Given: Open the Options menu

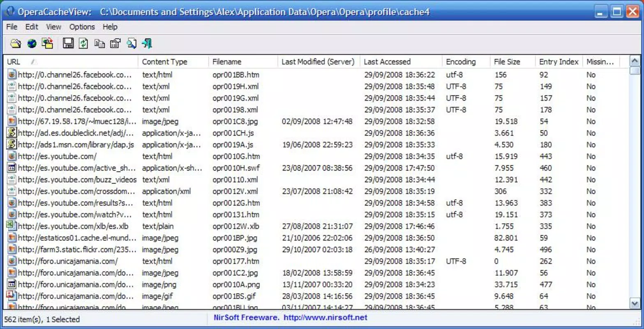Looking at the screenshot, I should [x=82, y=27].
